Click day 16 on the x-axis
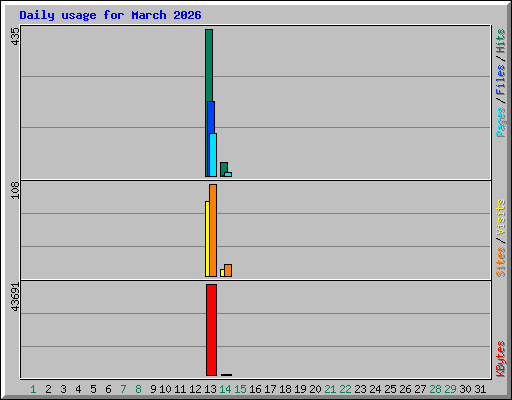This screenshot has height=400, width=512. (x=255, y=389)
